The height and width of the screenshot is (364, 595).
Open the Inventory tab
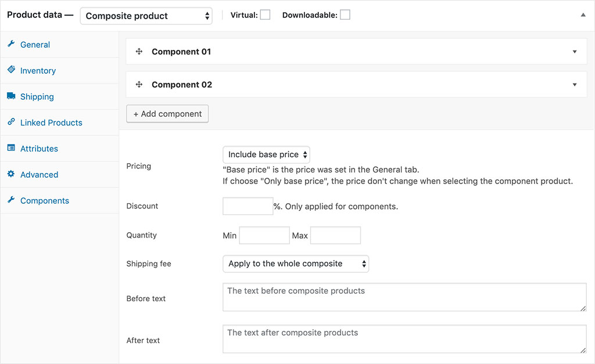[x=38, y=71]
